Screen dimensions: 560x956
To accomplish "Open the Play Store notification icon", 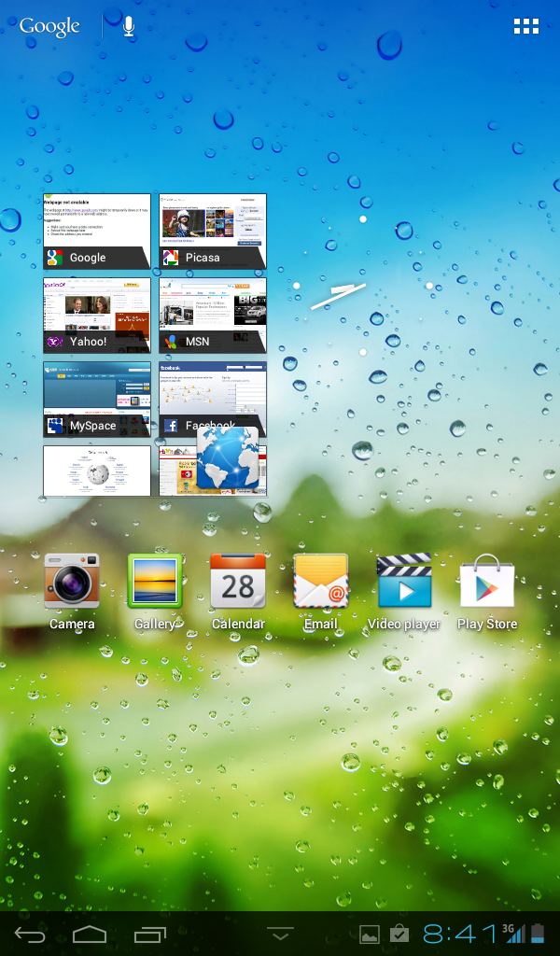I will click(399, 934).
